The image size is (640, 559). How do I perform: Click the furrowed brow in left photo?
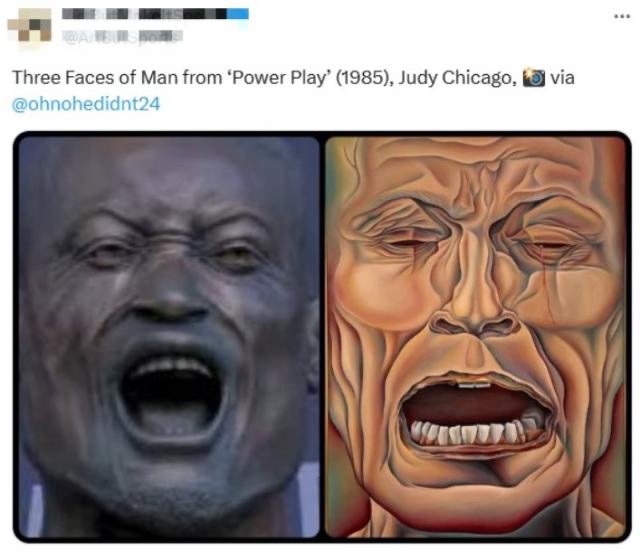point(169,228)
